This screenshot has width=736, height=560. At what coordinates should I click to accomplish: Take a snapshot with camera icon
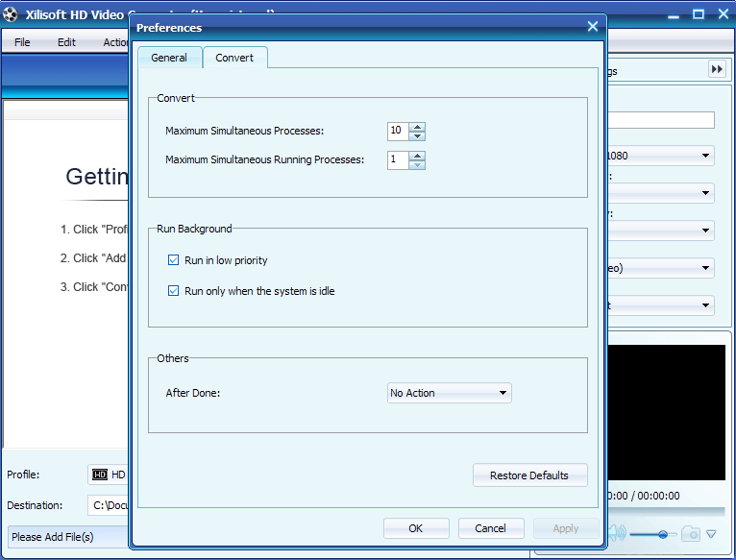point(691,534)
